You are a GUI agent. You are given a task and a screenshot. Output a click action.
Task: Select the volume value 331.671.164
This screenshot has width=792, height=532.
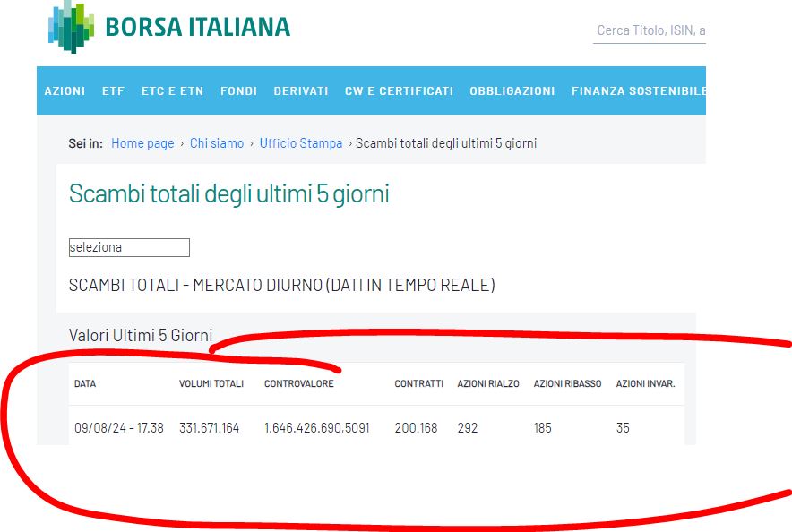point(209,428)
